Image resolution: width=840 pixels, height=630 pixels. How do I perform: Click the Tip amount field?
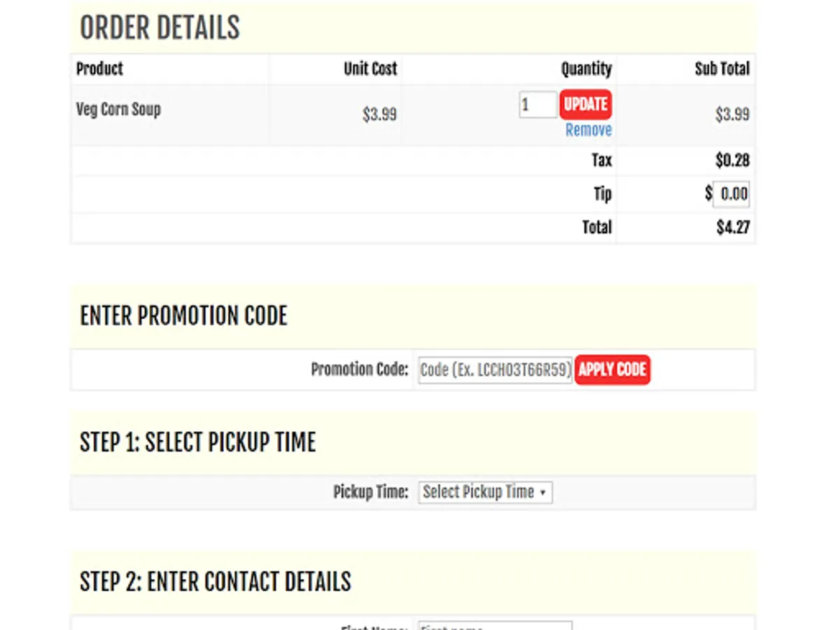[x=731, y=194]
